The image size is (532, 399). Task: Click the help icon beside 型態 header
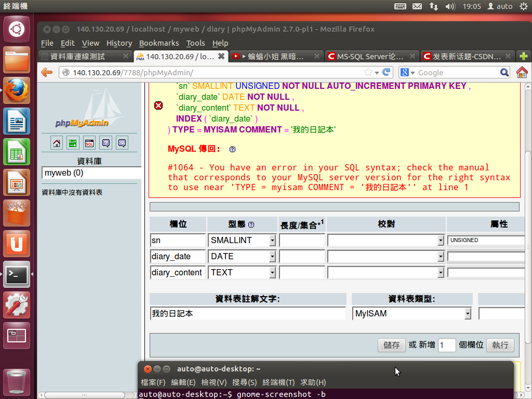[x=251, y=225]
